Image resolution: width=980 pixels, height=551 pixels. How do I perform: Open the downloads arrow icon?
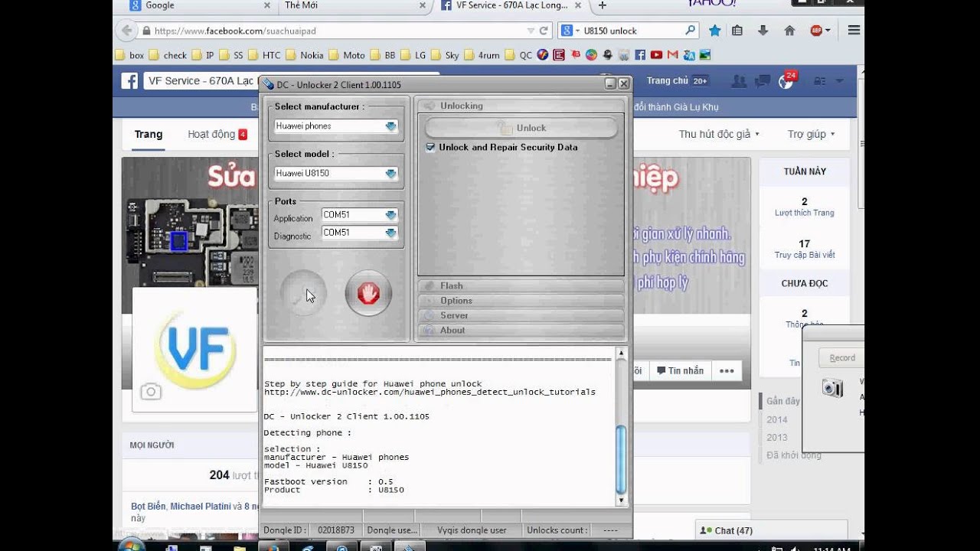tap(763, 31)
